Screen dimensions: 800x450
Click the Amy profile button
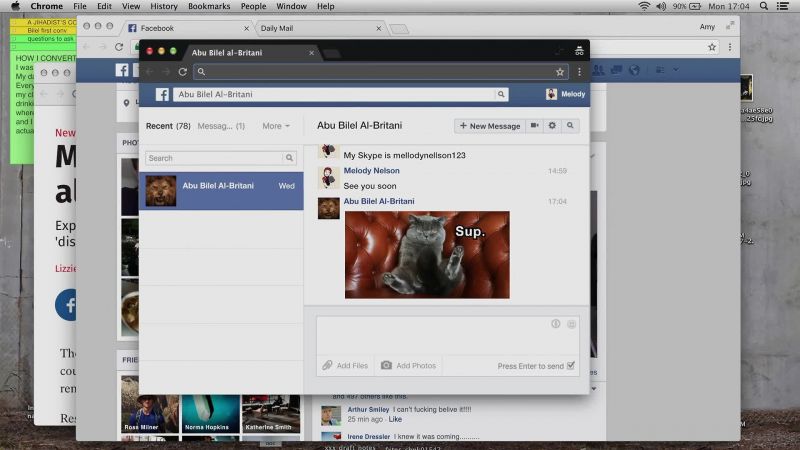click(707, 27)
